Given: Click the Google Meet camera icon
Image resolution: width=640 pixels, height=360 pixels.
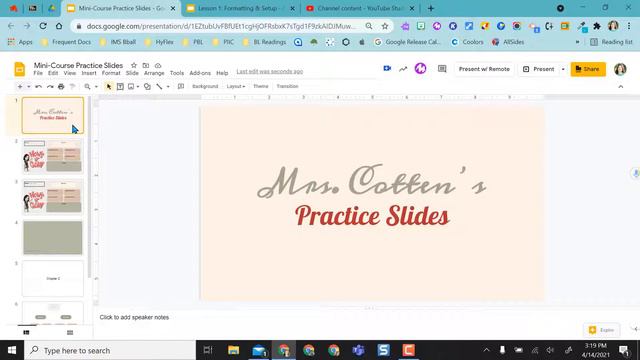Looking at the screenshot, I should (x=387, y=69).
